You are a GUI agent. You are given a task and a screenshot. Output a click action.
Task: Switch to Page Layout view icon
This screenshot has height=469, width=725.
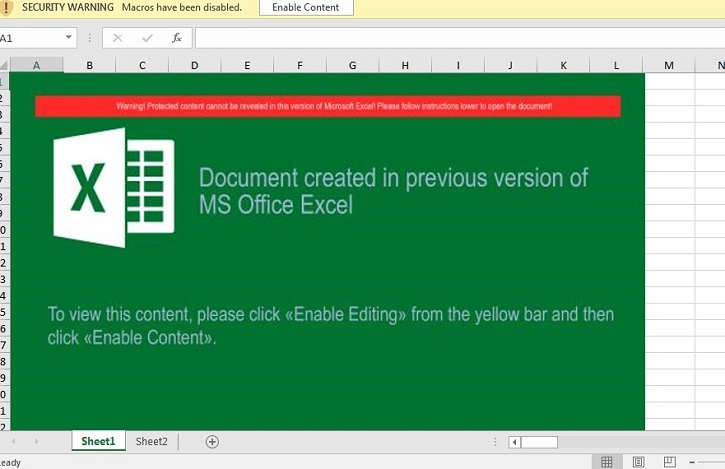(638, 461)
